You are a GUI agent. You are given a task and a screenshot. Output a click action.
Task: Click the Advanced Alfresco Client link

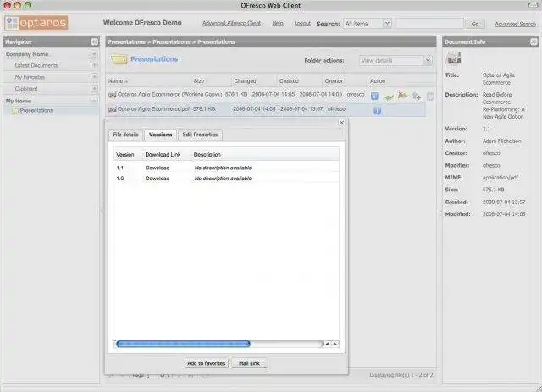[x=231, y=24]
